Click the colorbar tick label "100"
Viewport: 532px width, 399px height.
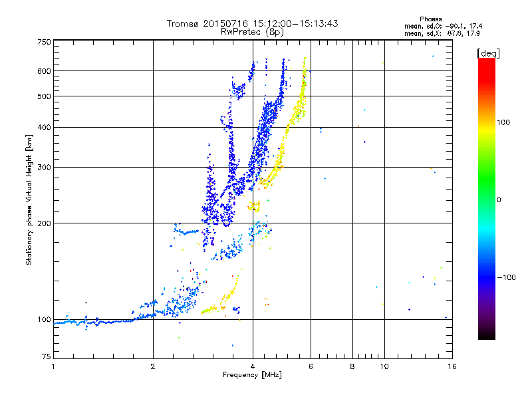coord(503,122)
